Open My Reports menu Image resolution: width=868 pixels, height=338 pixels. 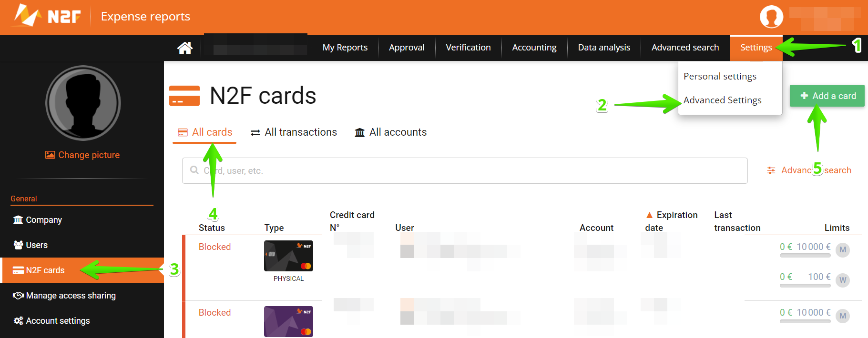tap(345, 48)
